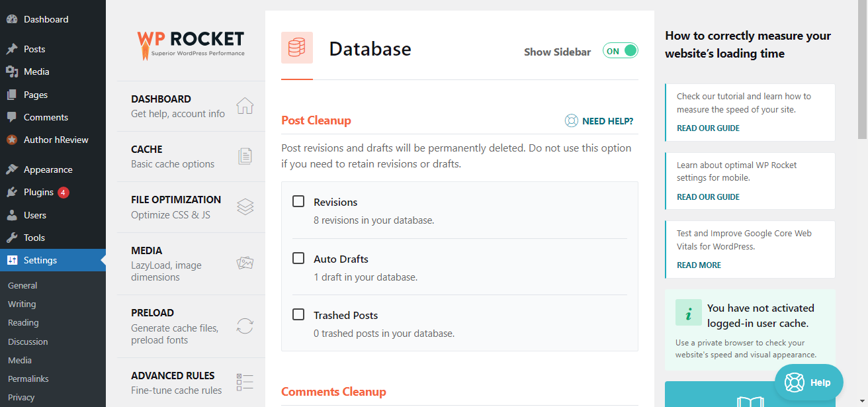Open the Plugins menu in WordPress sidebar
The image size is (868, 407).
pyautogui.click(x=38, y=192)
